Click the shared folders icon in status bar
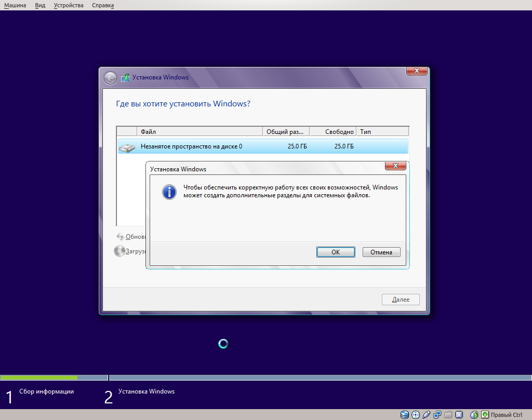Viewport: 532px width, 420px height. (448, 415)
